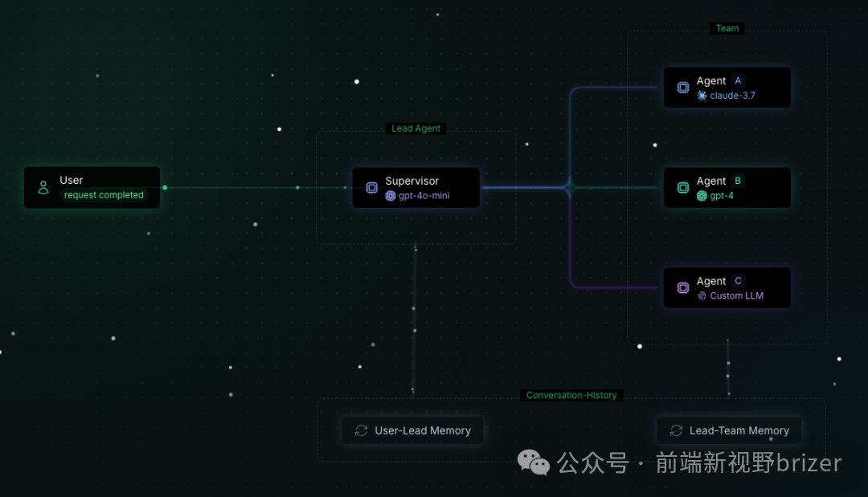Click the WeChat logo in the watermark

[533, 462]
